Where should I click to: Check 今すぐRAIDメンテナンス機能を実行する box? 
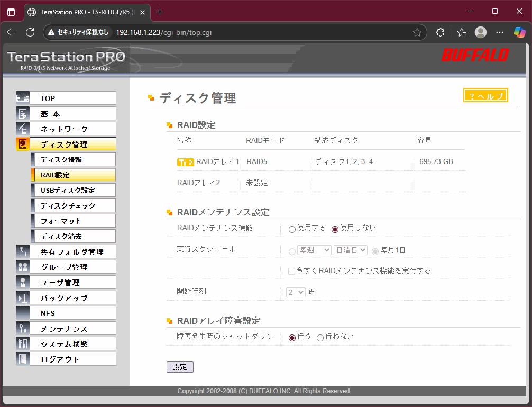pyautogui.click(x=291, y=271)
